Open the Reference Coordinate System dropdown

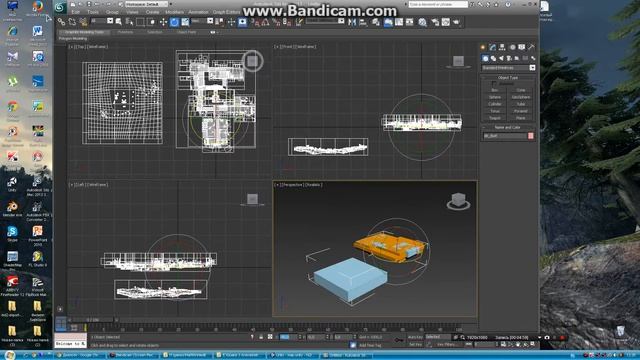point(202,21)
